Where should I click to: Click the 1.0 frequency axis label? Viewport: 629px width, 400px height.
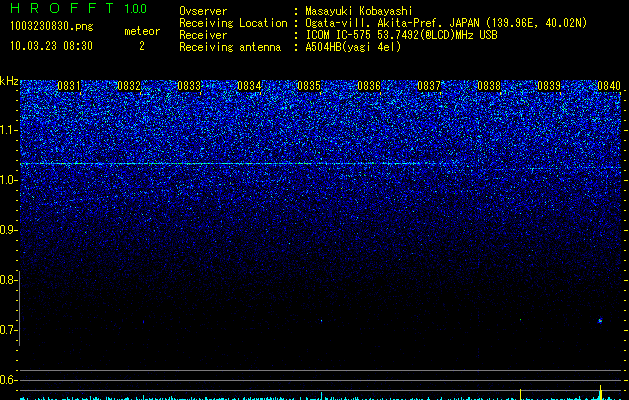[8, 180]
